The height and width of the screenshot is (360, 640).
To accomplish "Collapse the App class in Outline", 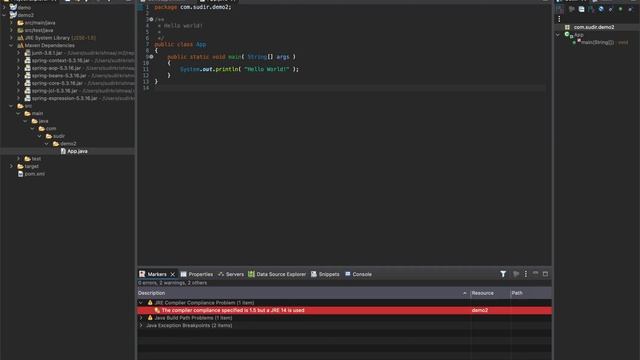I will tap(558, 35).
